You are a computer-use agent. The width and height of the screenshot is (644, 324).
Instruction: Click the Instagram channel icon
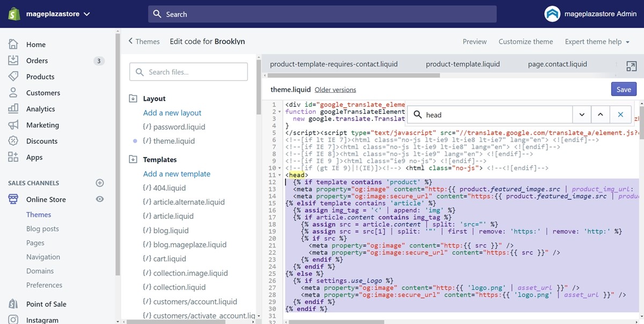click(13, 320)
